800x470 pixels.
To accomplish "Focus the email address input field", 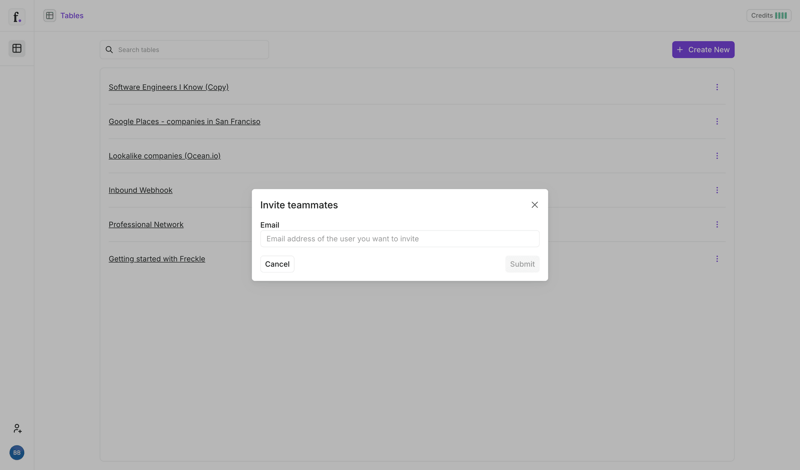I will [x=399, y=239].
